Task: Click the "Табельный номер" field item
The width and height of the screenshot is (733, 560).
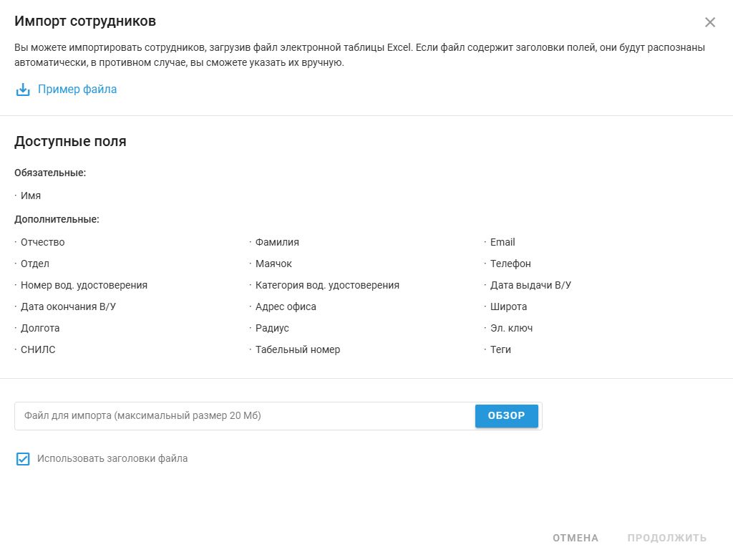Action: tap(298, 349)
